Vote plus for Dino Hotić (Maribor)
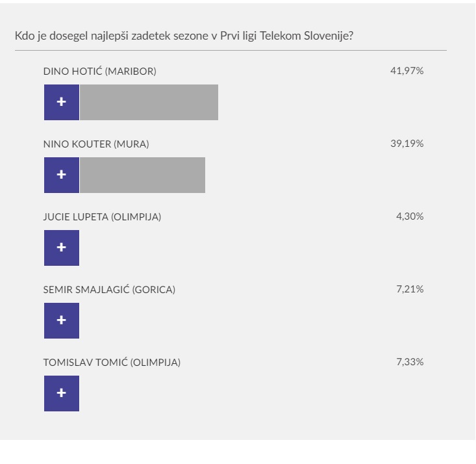476x464 pixels. pos(62,103)
